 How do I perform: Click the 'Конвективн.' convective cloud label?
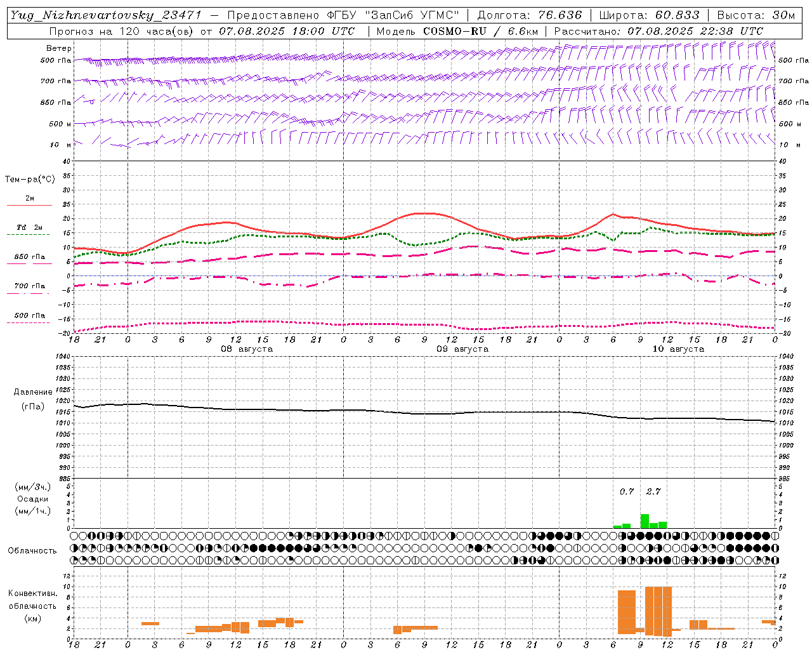[x=32, y=594]
